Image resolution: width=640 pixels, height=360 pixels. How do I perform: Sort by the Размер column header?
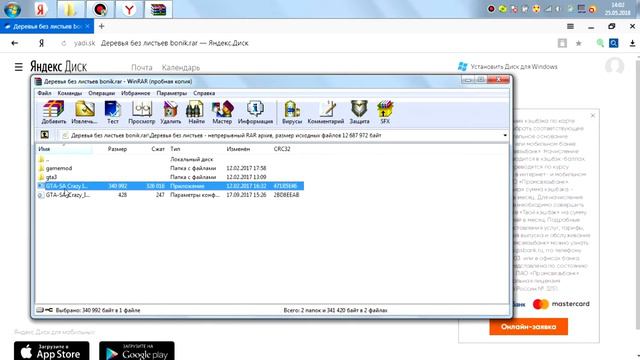[117, 149]
